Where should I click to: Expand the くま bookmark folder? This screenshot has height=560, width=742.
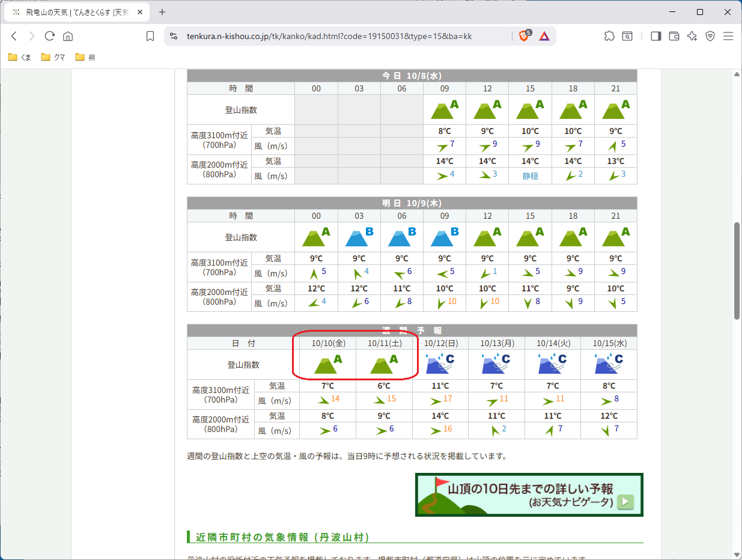click(20, 58)
